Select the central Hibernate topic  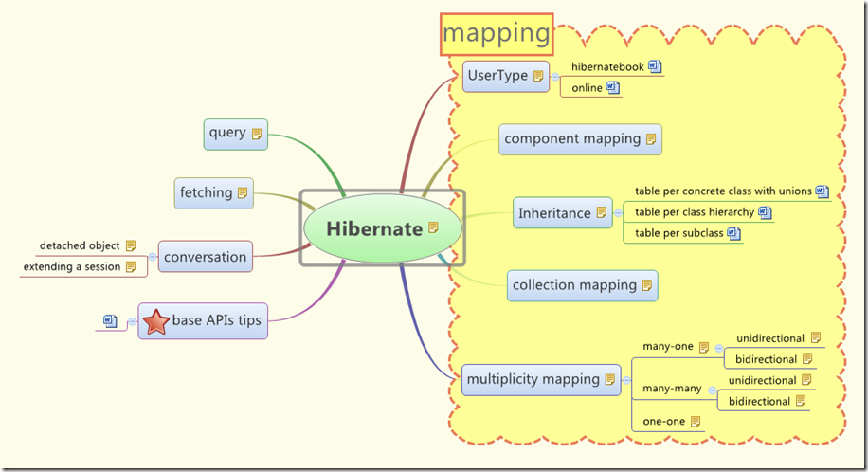383,228
